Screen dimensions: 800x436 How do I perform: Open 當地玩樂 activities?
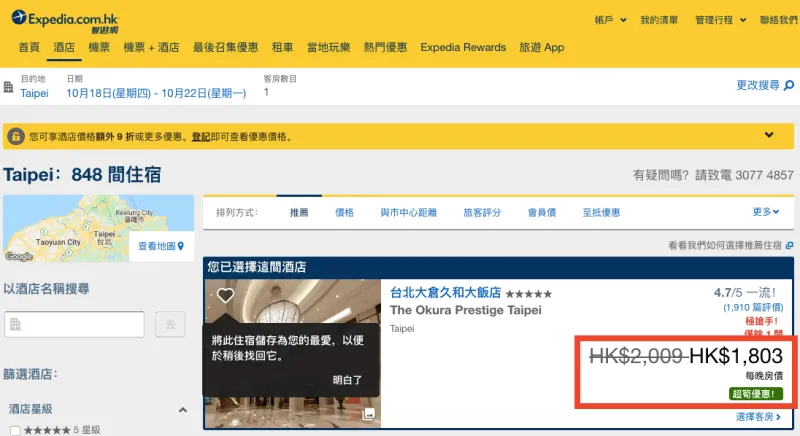point(329,47)
